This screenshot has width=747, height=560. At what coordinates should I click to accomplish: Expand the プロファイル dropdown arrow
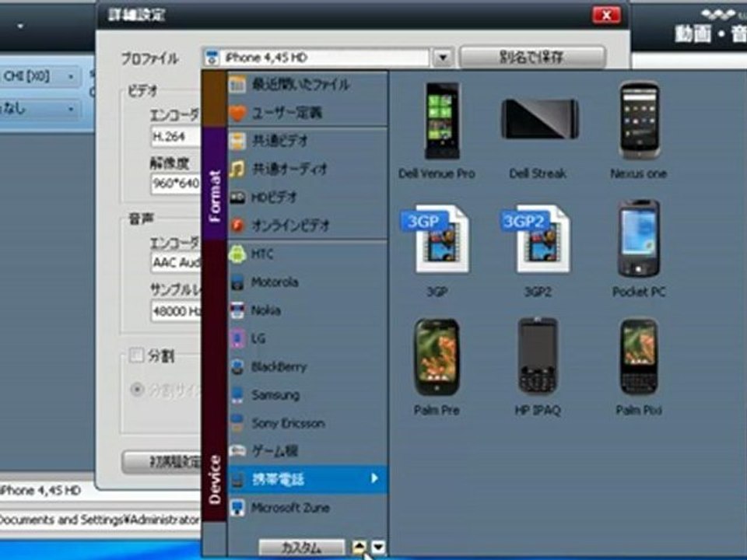[443, 58]
